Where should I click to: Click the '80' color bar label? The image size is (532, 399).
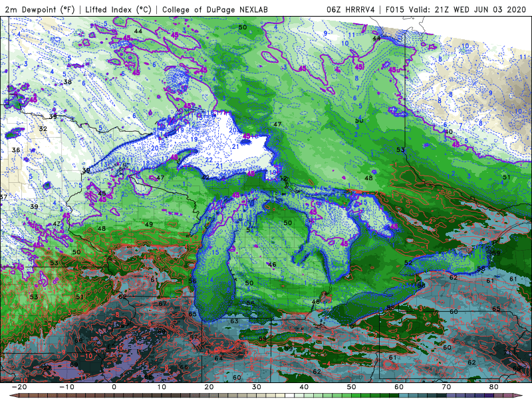494,387
